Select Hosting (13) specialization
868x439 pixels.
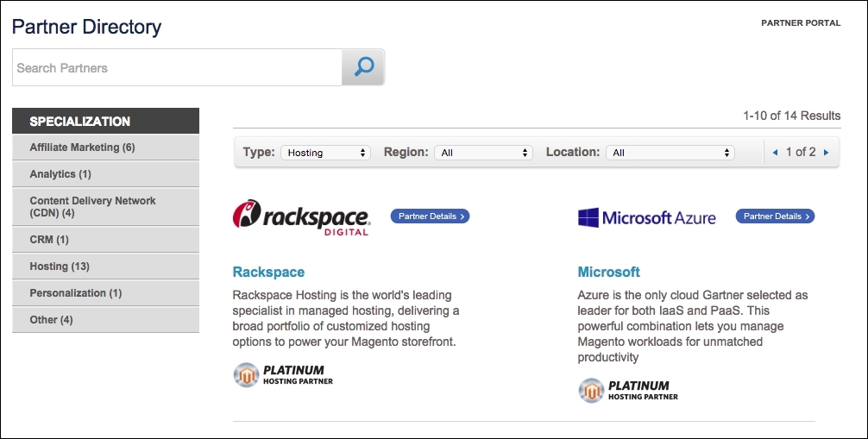click(106, 267)
